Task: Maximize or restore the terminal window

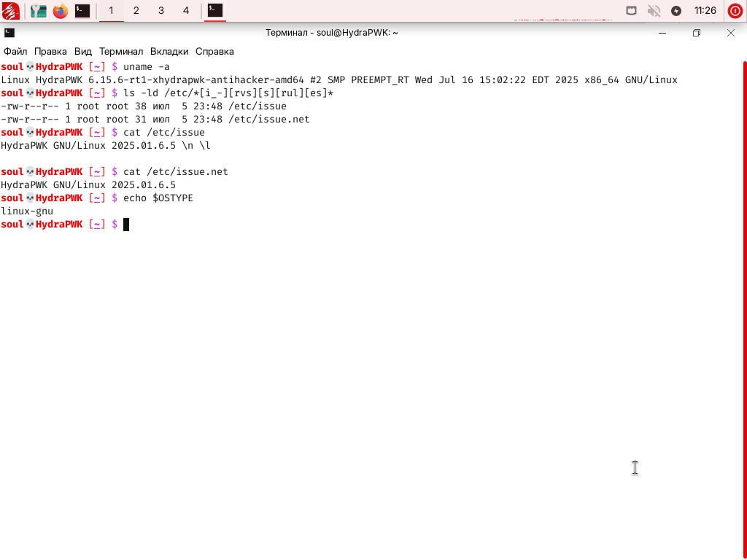Action: tap(697, 33)
